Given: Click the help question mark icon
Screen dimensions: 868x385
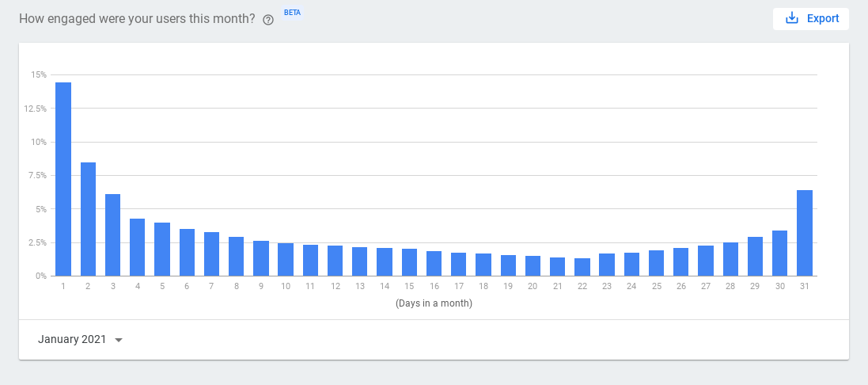Looking at the screenshot, I should point(268,20).
